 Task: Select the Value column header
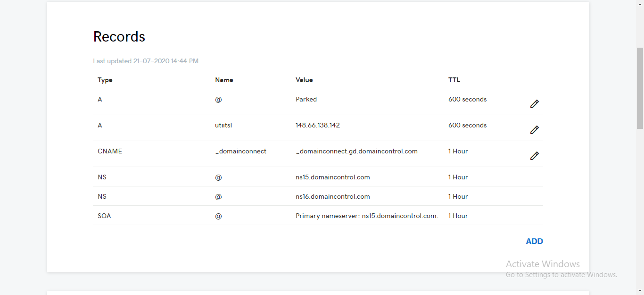[x=304, y=80]
